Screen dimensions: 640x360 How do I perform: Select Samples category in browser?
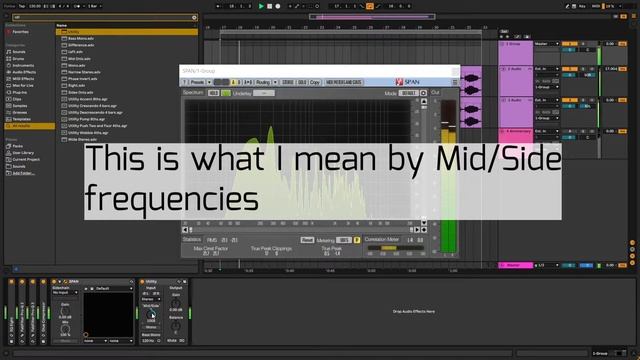(x=20, y=106)
